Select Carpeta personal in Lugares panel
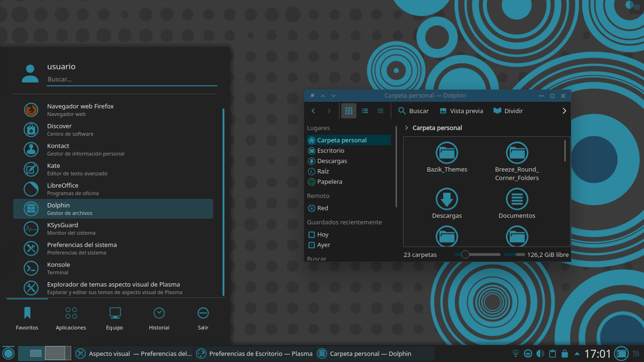The width and height of the screenshot is (644, 362). [x=348, y=140]
